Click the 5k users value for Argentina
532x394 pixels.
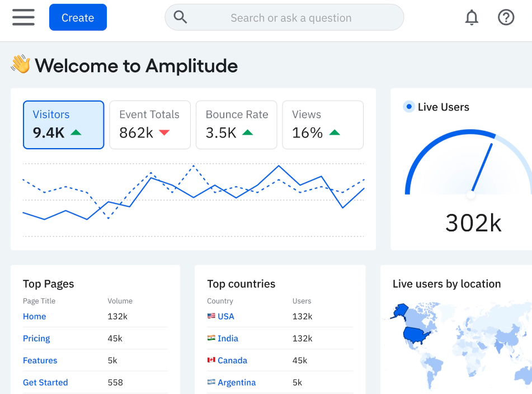297,382
